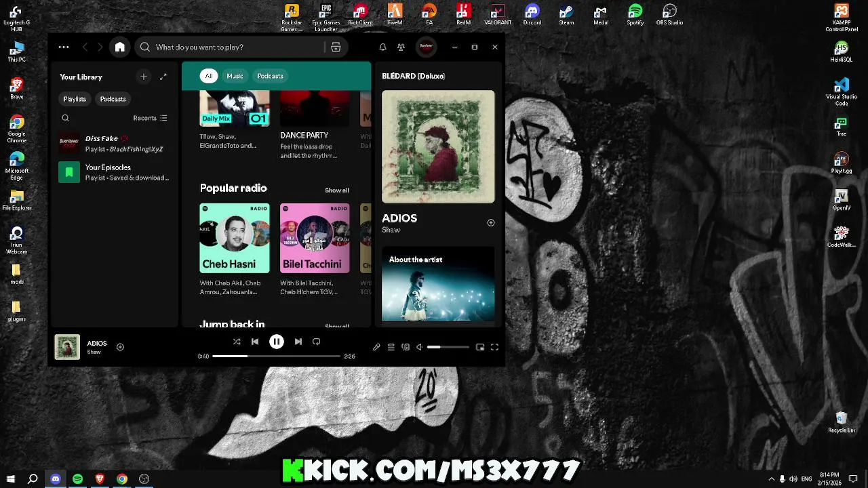This screenshot has height=488, width=868.
Task: Search inside Your Library
Action: click(66, 118)
